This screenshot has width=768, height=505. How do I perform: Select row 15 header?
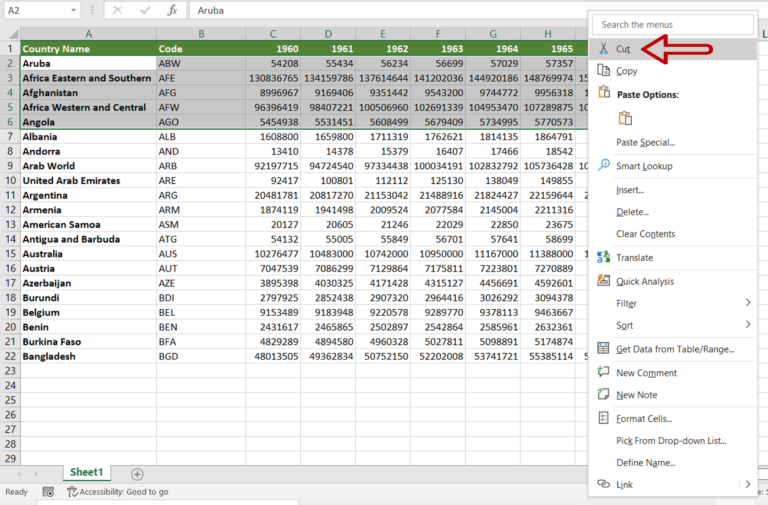10,254
